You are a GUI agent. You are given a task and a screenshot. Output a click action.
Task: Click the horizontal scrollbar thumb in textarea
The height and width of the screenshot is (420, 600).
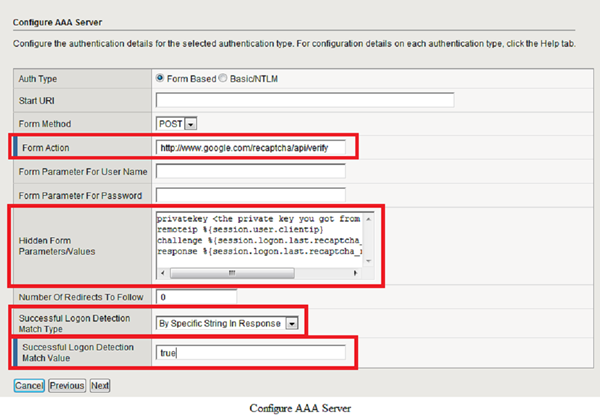tap(234, 273)
